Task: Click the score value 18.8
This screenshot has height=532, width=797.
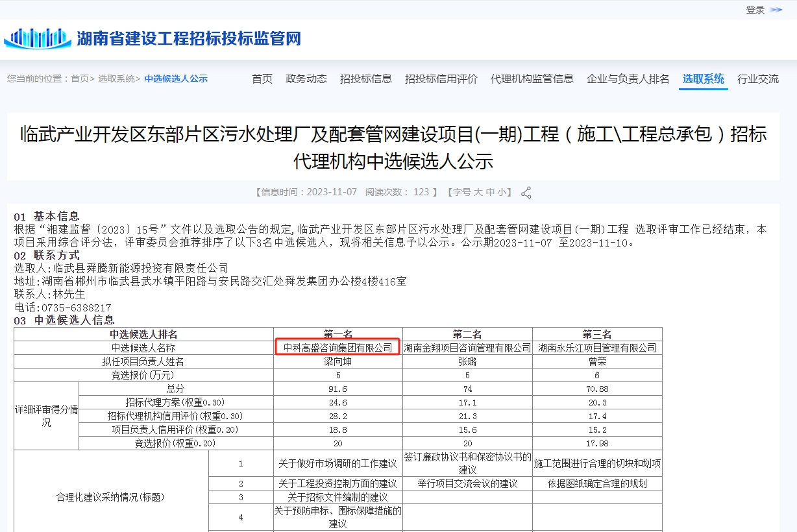Action: (338, 429)
